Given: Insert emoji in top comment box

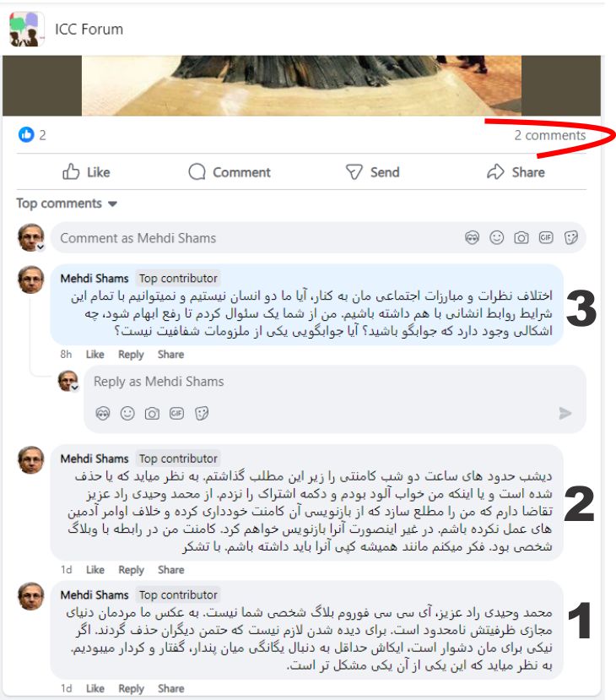Looking at the screenshot, I should [496, 237].
